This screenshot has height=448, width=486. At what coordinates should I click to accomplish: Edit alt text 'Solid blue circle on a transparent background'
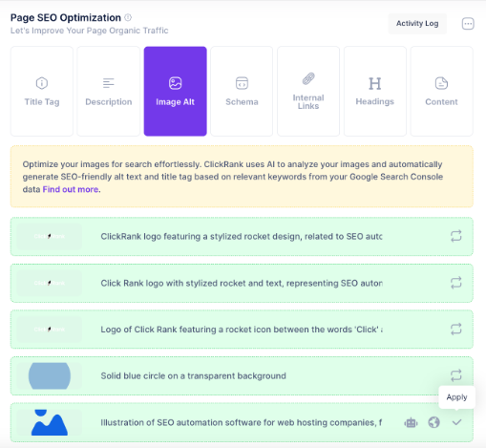(194, 376)
